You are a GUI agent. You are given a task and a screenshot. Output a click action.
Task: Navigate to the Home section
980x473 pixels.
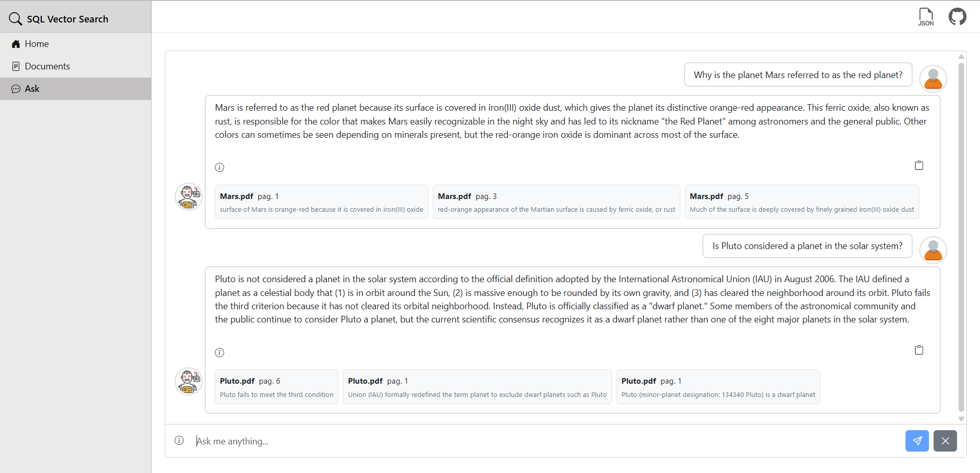click(37, 44)
